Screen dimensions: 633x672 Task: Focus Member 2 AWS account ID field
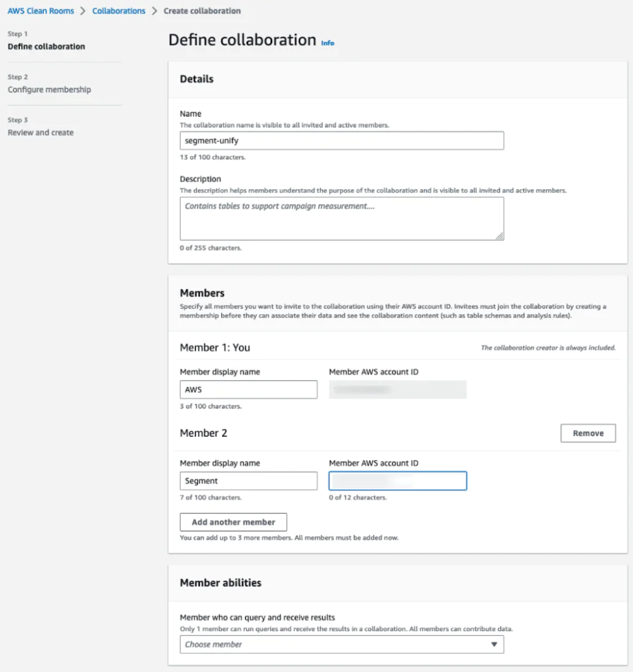point(398,481)
